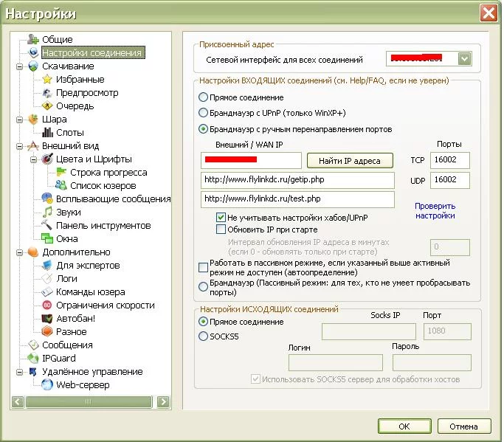504x442 pixels.
Task: Click the Отмена button
Action: [x=464, y=427]
